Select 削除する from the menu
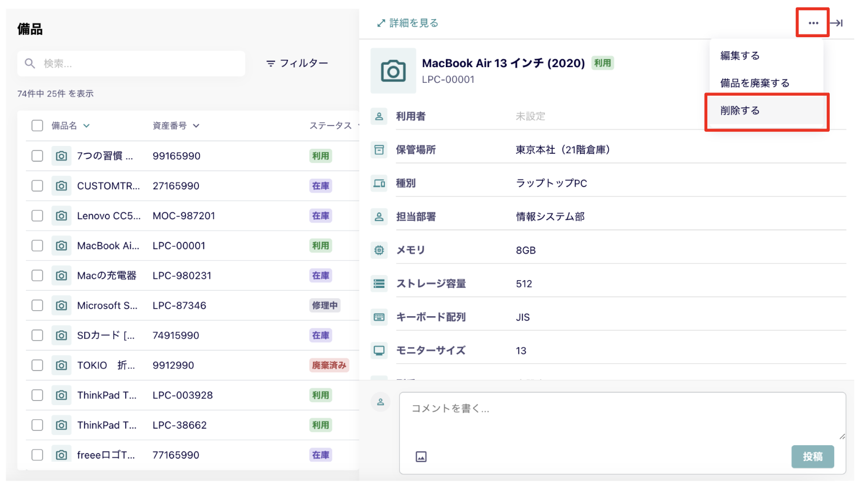Screen dimensions: 868x488 pos(740,110)
